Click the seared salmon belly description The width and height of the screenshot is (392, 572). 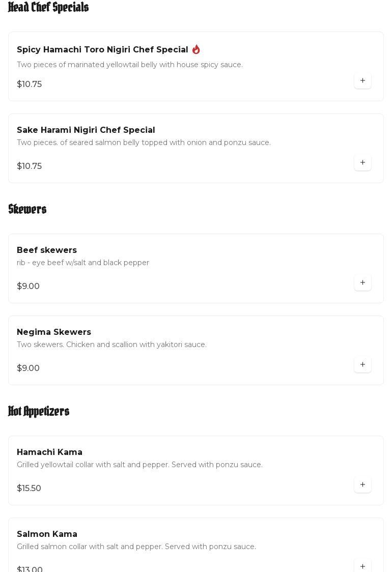[144, 142]
